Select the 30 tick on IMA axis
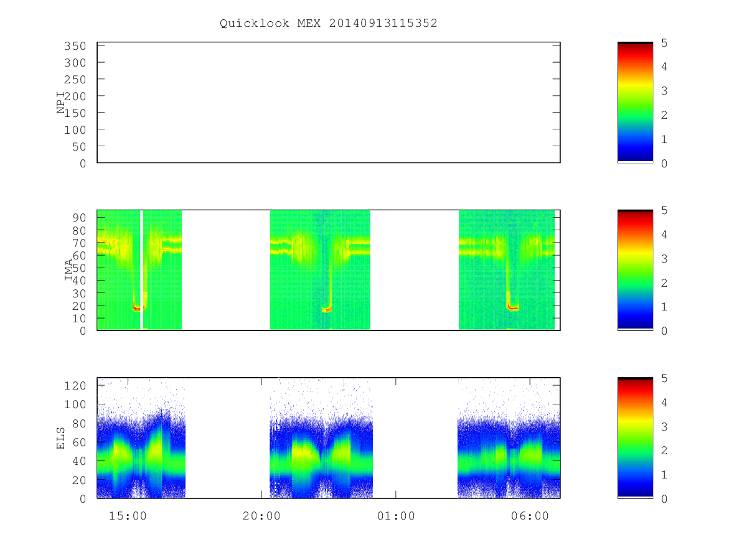The width and height of the screenshot is (747, 560). click(x=79, y=293)
